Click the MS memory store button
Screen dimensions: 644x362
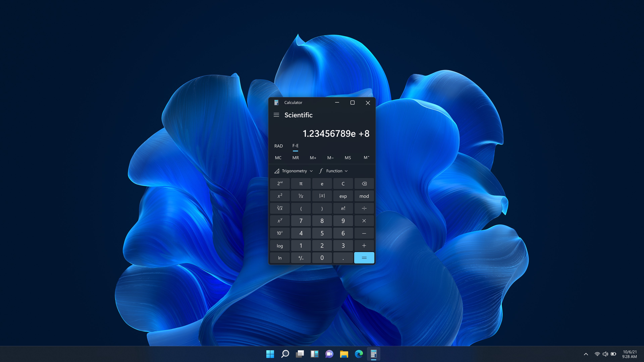click(x=348, y=157)
